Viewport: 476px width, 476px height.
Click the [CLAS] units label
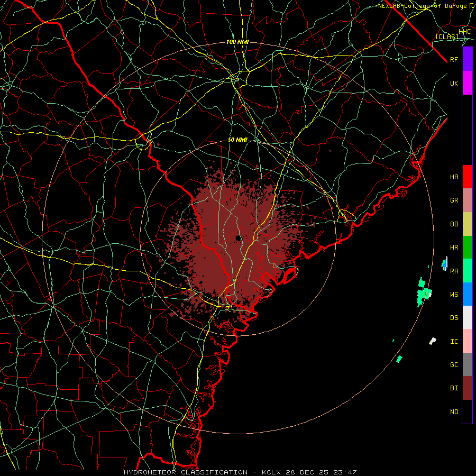coord(447,36)
